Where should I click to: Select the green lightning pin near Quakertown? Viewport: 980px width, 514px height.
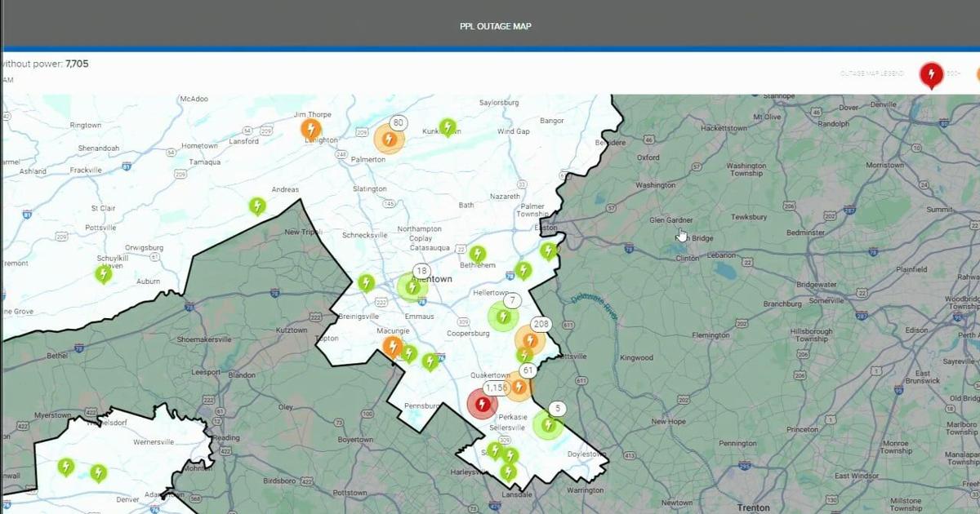coord(525,356)
